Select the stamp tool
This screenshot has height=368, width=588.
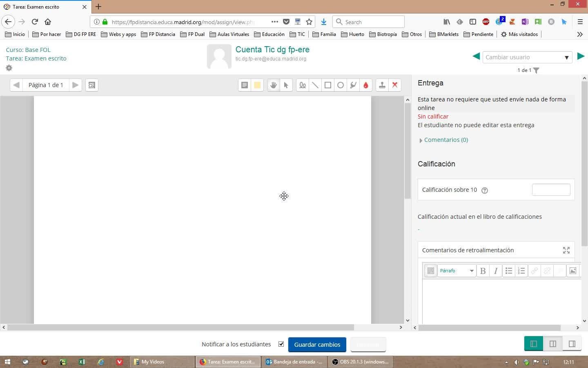(382, 85)
